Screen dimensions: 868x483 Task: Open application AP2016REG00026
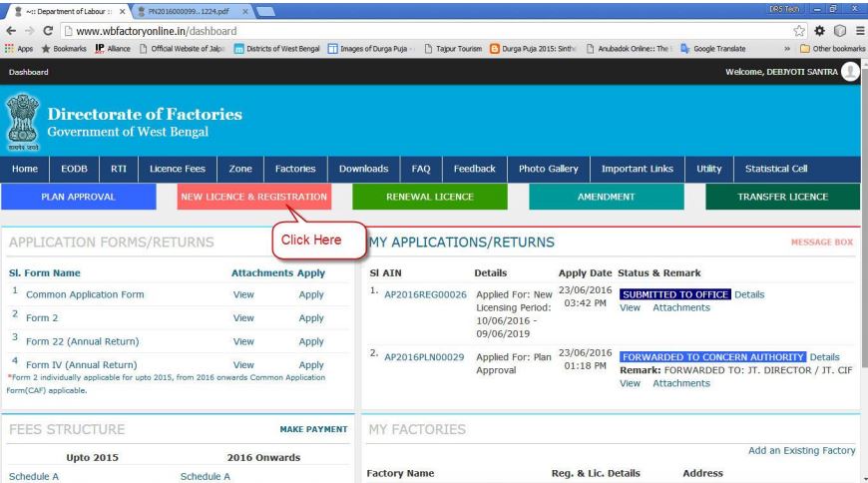tap(426, 294)
